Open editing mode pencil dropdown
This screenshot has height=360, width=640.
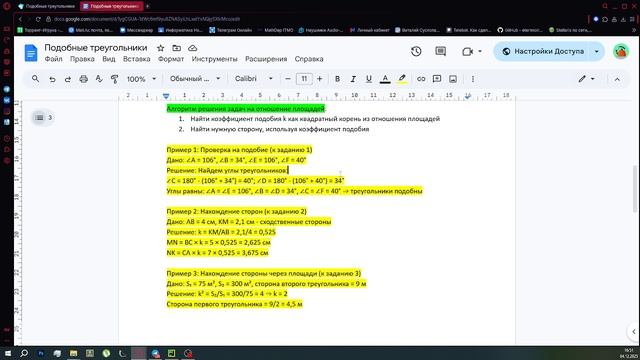coord(587,79)
